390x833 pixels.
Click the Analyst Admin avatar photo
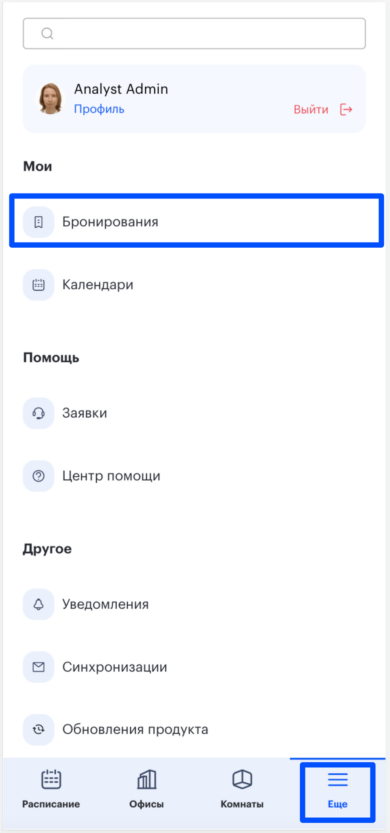50,98
